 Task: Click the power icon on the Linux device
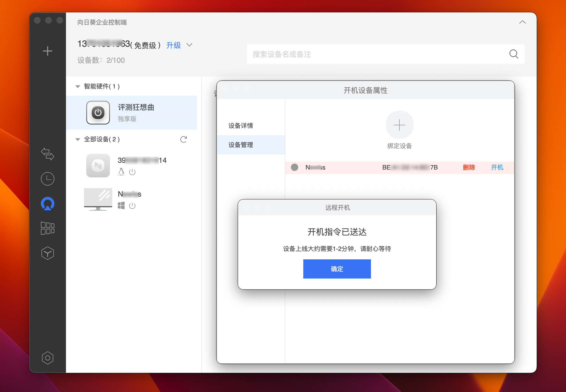132,172
